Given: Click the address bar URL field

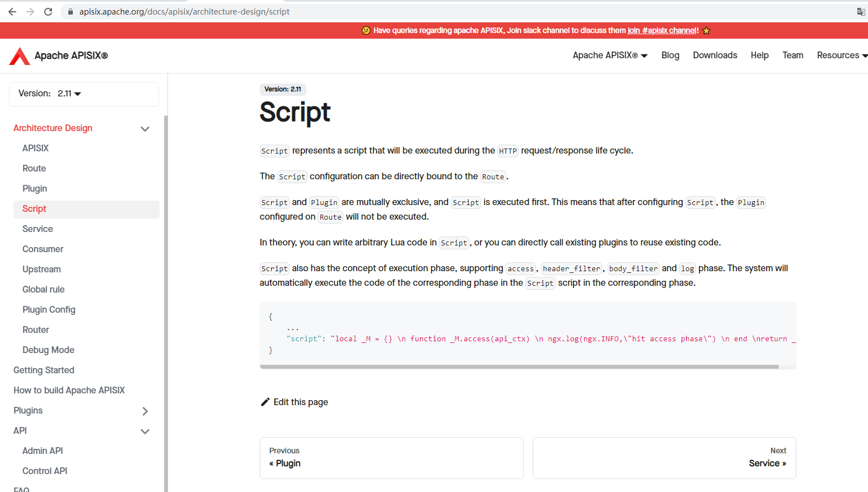Looking at the screenshot, I should 459,12.
